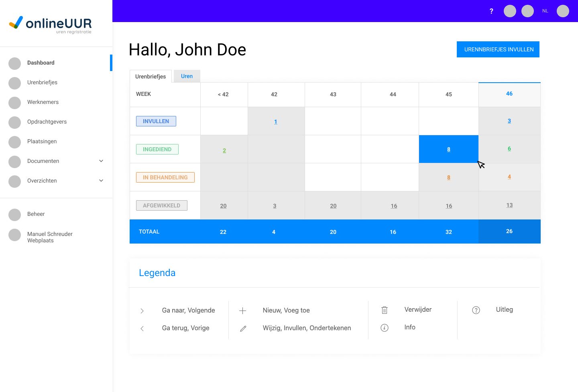578x392 pixels.
Task: Expand the Documenten submenu chevron
Action: [x=101, y=161]
